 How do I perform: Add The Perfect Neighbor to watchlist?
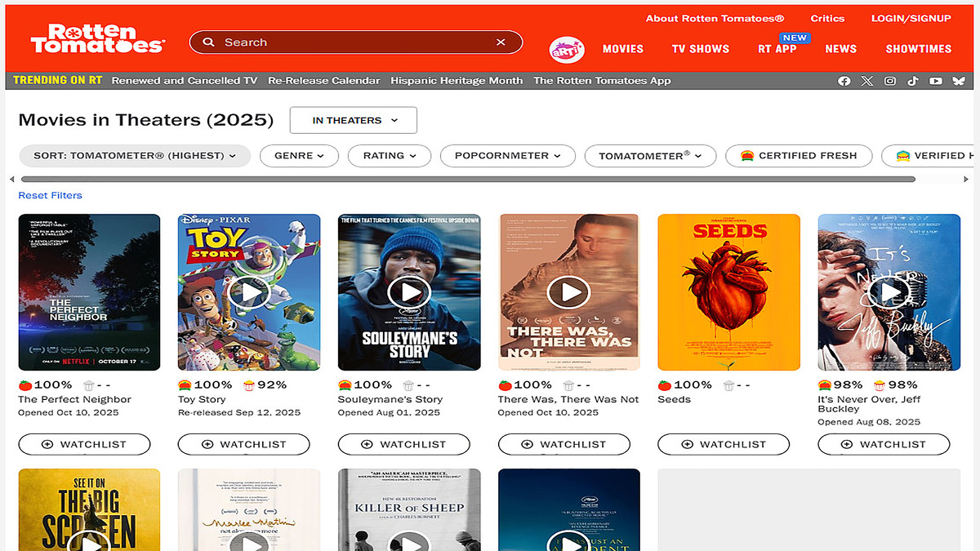84,444
